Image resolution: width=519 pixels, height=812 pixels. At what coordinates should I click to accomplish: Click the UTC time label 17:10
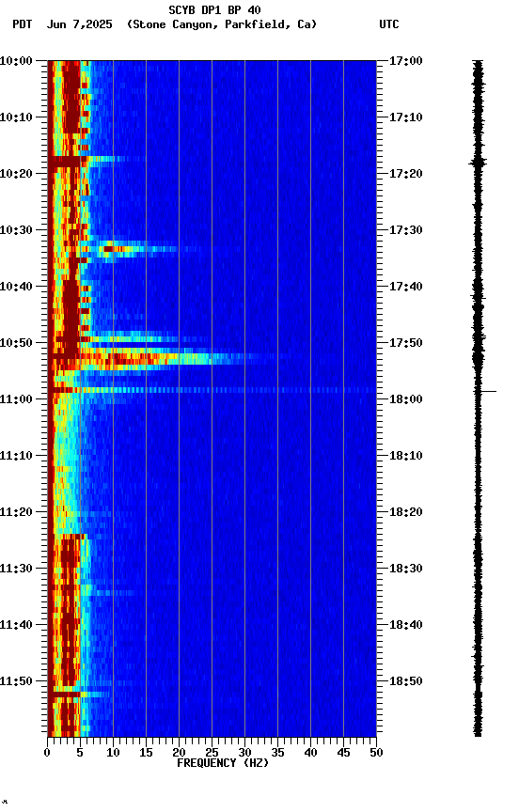[406, 117]
